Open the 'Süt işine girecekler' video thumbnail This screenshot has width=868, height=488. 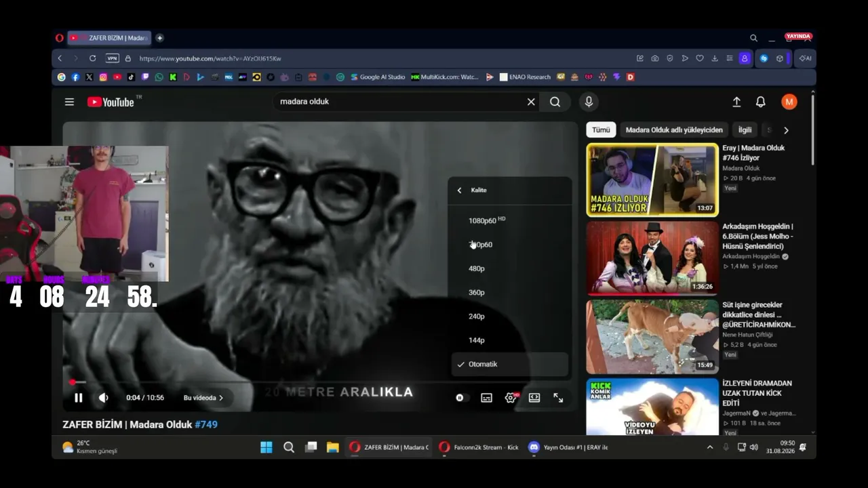pyautogui.click(x=652, y=337)
